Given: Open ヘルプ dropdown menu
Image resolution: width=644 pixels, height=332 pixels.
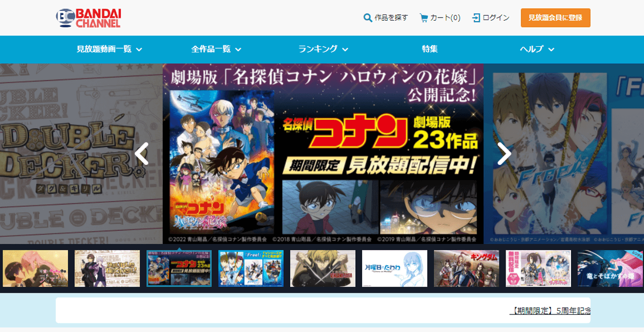Looking at the screenshot, I should pyautogui.click(x=537, y=49).
